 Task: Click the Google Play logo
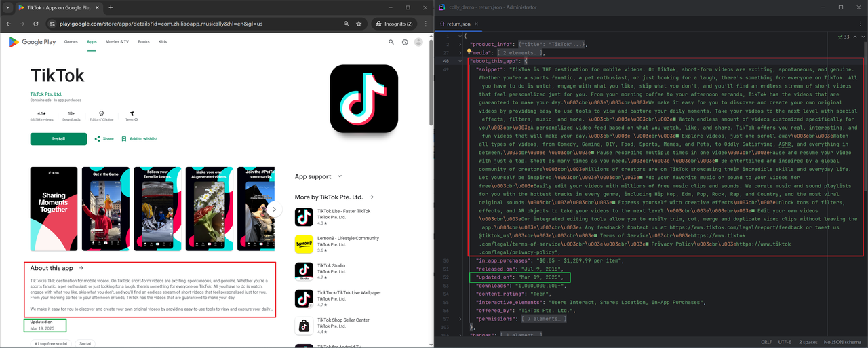(x=32, y=42)
